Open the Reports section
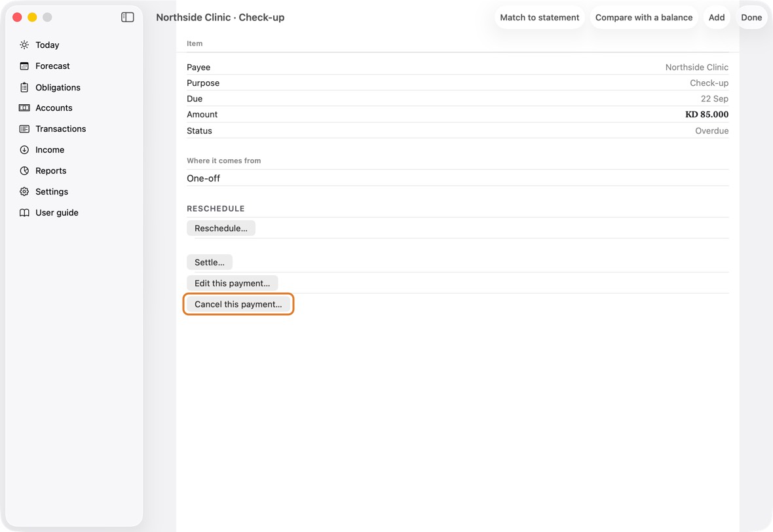773x532 pixels. click(x=51, y=170)
